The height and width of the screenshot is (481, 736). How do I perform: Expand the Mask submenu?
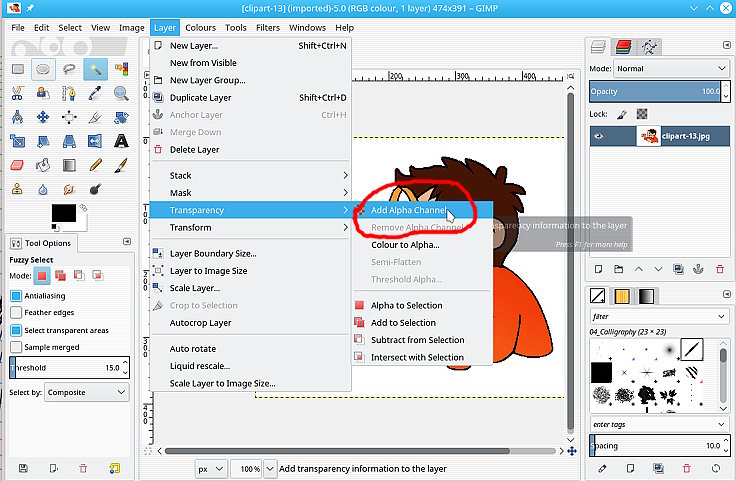point(250,193)
